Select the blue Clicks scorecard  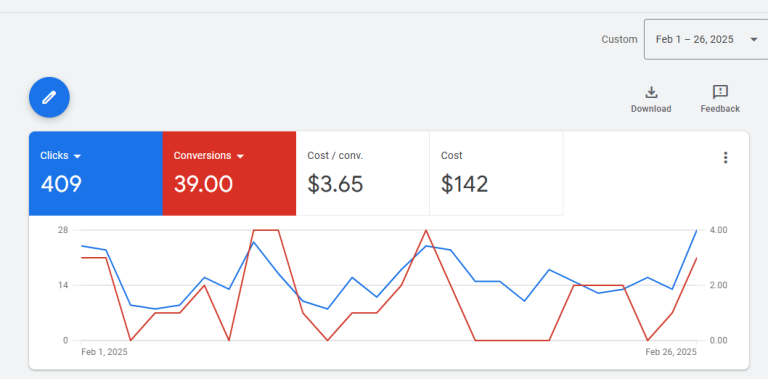click(x=96, y=173)
